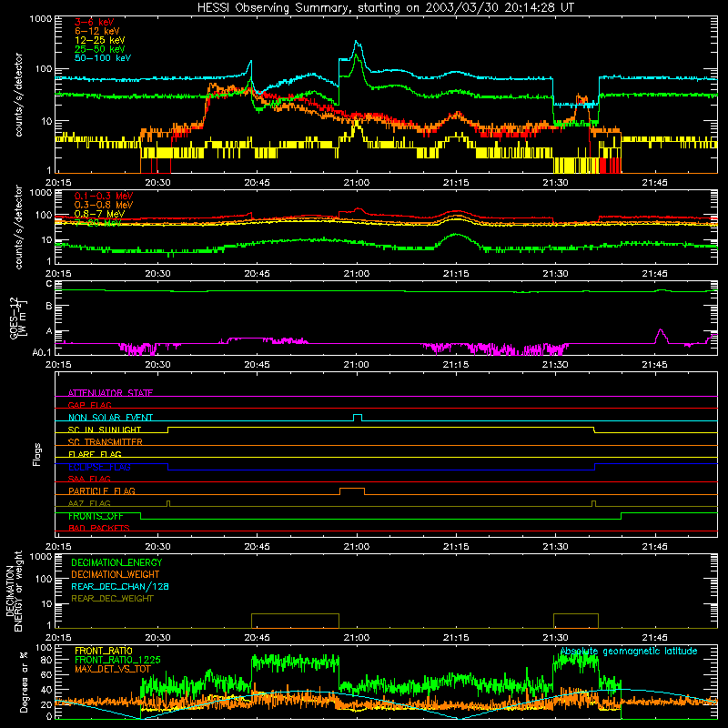Click the raised PARTICLE_FLAG step near 21:00
This screenshot has height=728, width=728.
pyautogui.click(x=352, y=491)
